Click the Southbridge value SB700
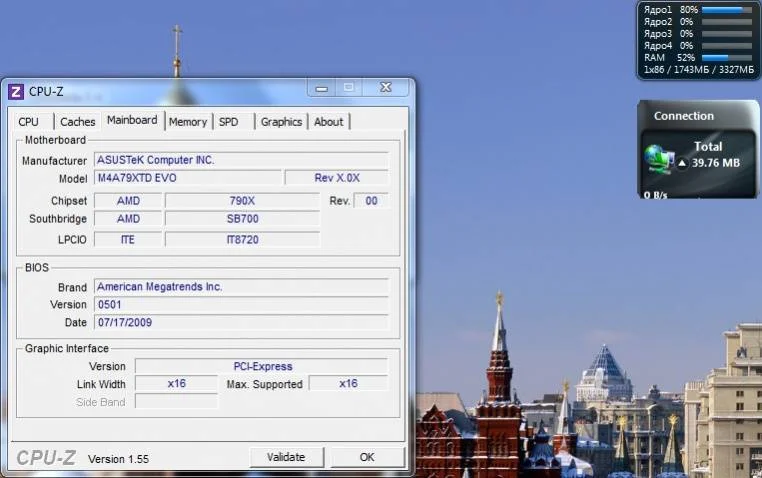 242,219
